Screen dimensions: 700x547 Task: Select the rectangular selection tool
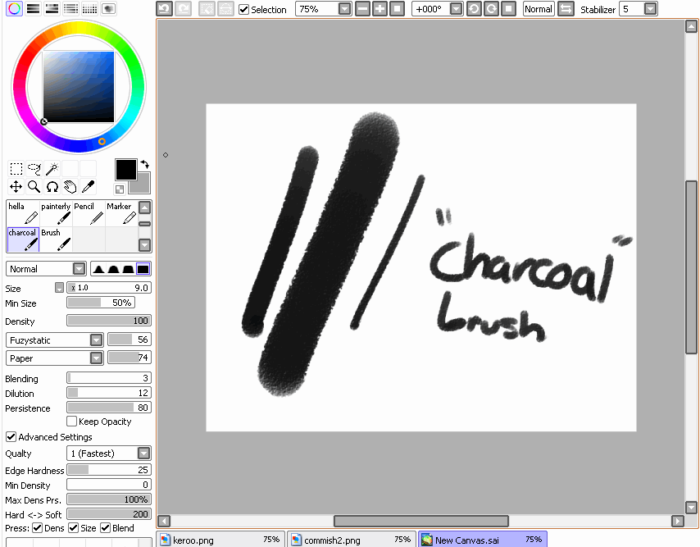click(16, 169)
